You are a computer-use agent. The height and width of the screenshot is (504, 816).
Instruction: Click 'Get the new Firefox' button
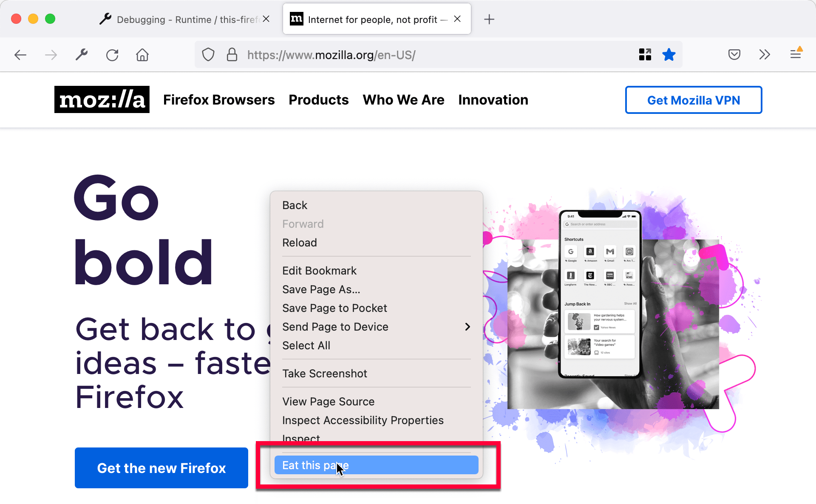[161, 468]
